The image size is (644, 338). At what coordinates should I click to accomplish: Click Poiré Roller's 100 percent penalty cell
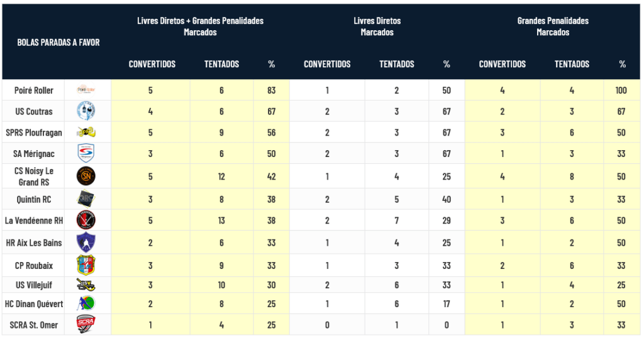pyautogui.click(x=621, y=90)
